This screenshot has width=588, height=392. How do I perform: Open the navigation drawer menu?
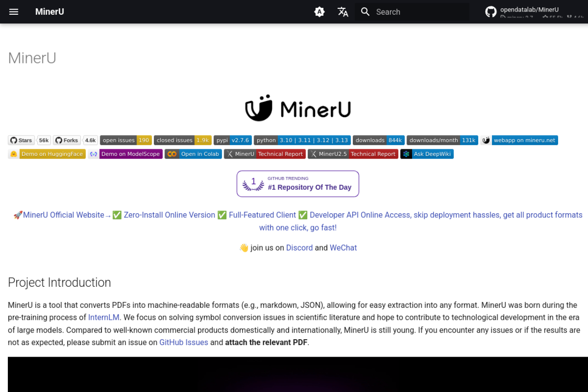(13, 11)
